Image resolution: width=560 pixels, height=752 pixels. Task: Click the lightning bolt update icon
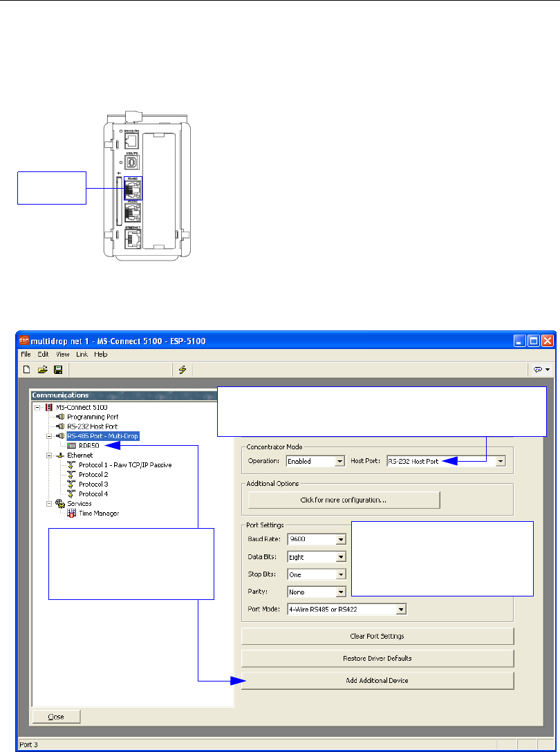pos(183,369)
